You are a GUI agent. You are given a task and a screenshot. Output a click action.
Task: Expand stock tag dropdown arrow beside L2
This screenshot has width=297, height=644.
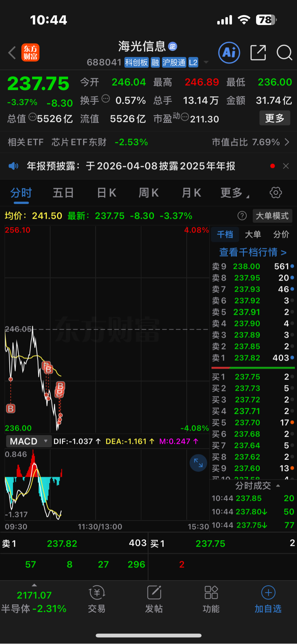click(x=206, y=62)
